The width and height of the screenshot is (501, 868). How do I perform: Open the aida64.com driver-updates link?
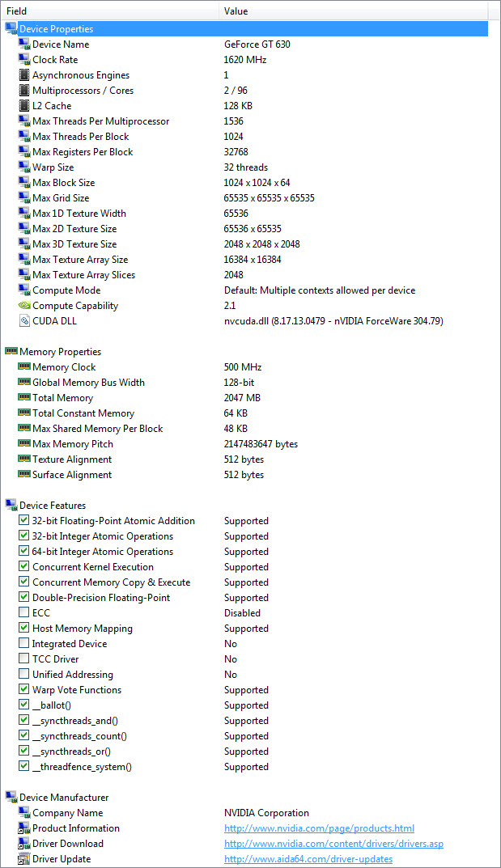pyautogui.click(x=308, y=859)
